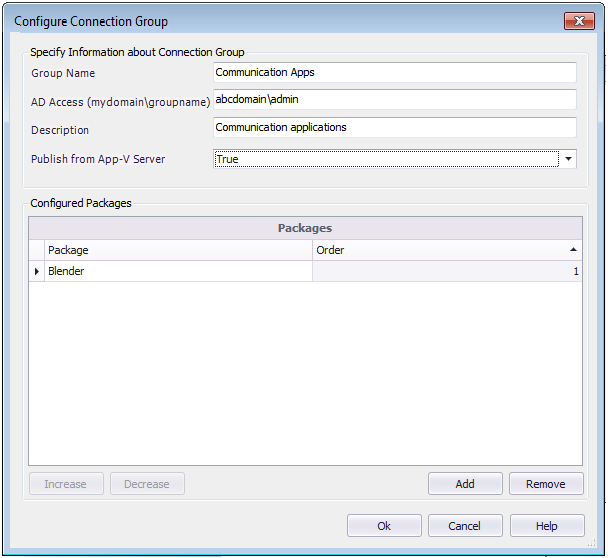608x558 pixels.
Task: Click into the Description text box
Action: [394, 128]
